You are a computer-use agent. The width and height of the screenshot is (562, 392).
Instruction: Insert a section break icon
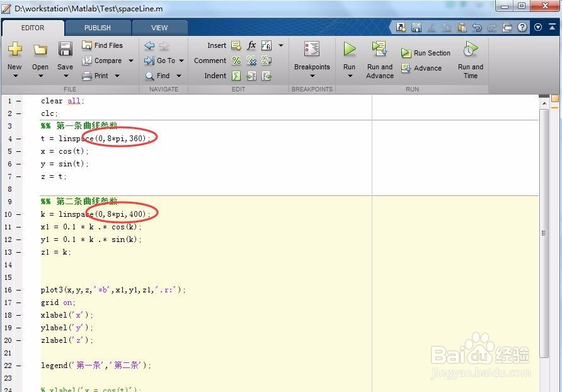236,45
